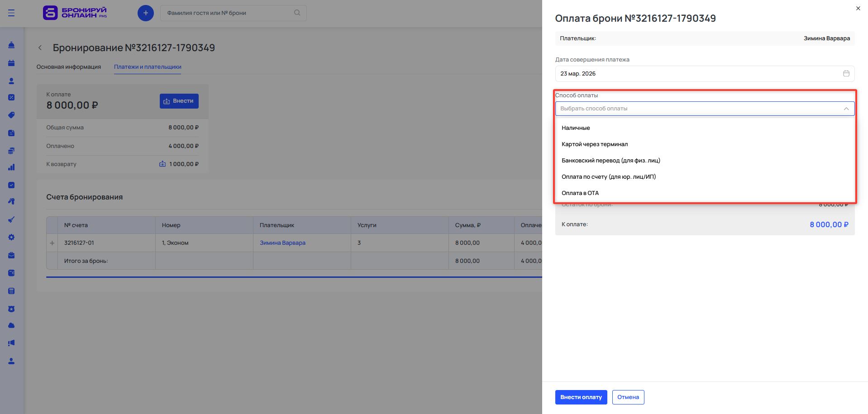Viewport: 868px width, 414px height.
Task: Open the hamburger menu icon
Action: pyautogui.click(x=11, y=13)
